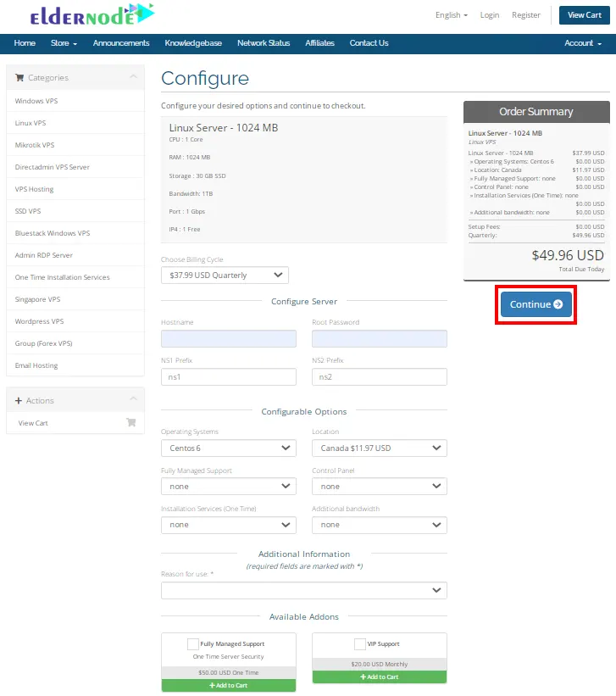Add VIP Support addon to cart
The height and width of the screenshot is (696, 616).
[x=380, y=677]
